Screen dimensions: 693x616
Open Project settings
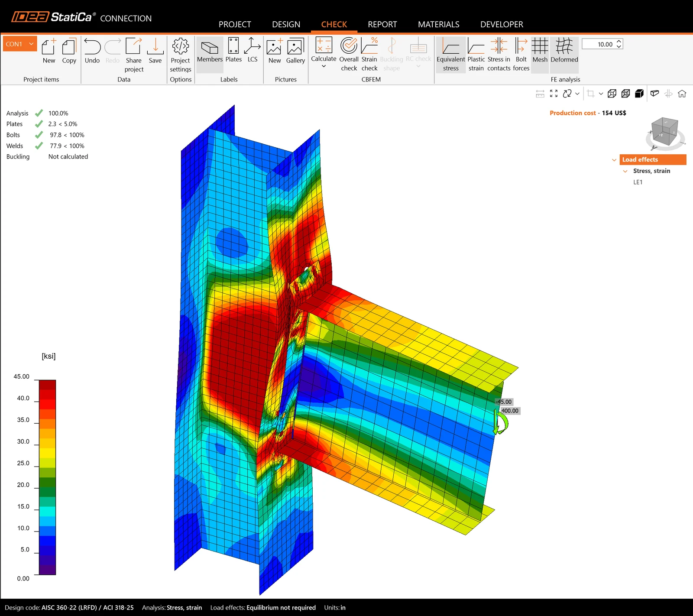pos(181,55)
